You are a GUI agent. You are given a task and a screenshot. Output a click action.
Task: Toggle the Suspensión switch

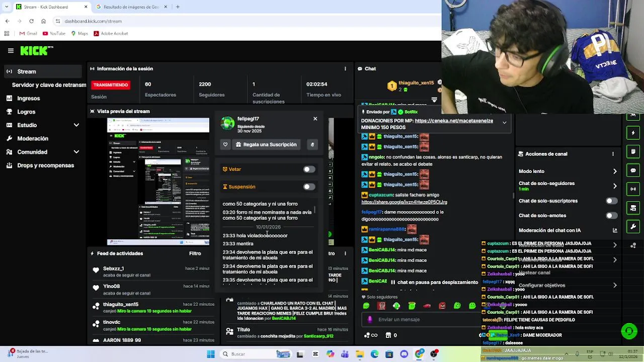tap(309, 187)
